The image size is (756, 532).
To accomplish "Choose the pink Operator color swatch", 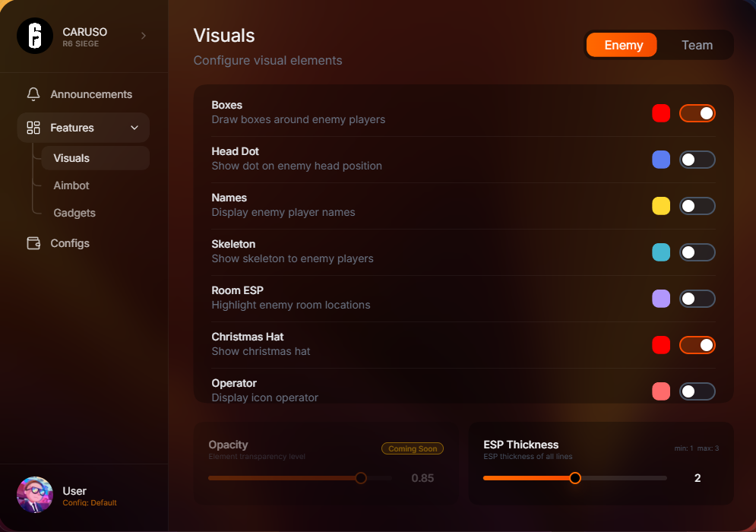I will click(x=661, y=391).
